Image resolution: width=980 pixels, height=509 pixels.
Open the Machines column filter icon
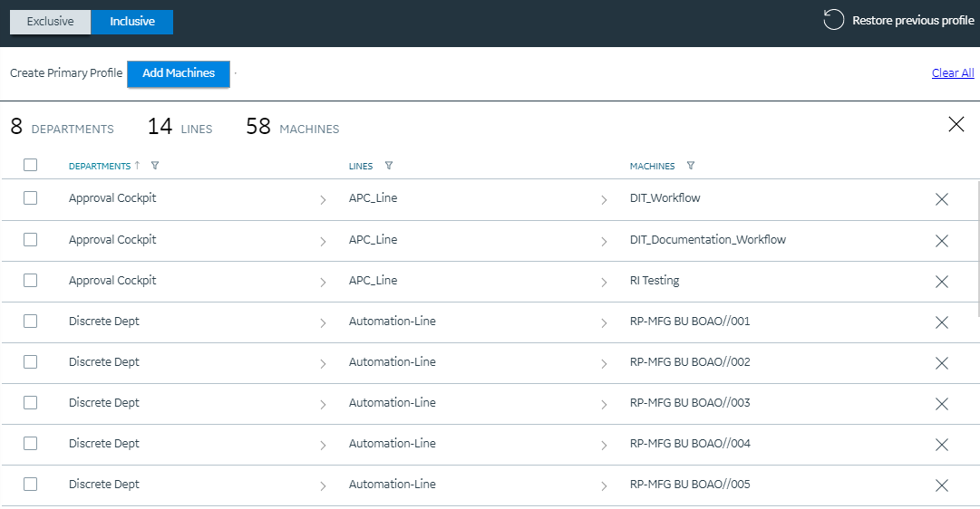691,166
